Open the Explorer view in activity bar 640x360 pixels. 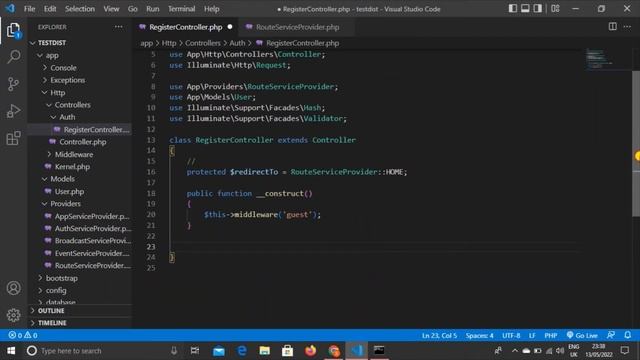click(x=13, y=31)
